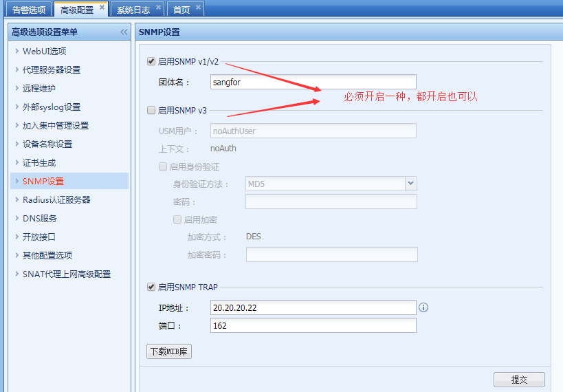
Task: Click the 加密密码 input field
Action: point(332,254)
